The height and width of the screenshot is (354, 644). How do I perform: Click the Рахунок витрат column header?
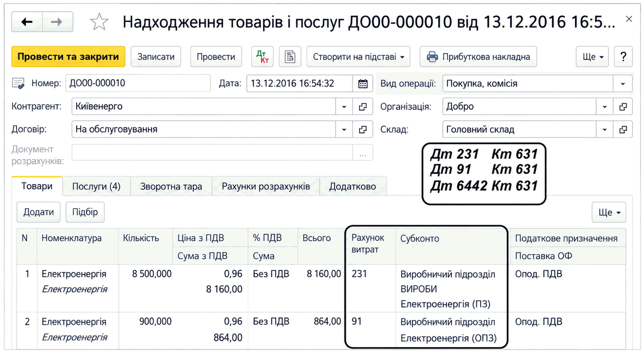[371, 246]
